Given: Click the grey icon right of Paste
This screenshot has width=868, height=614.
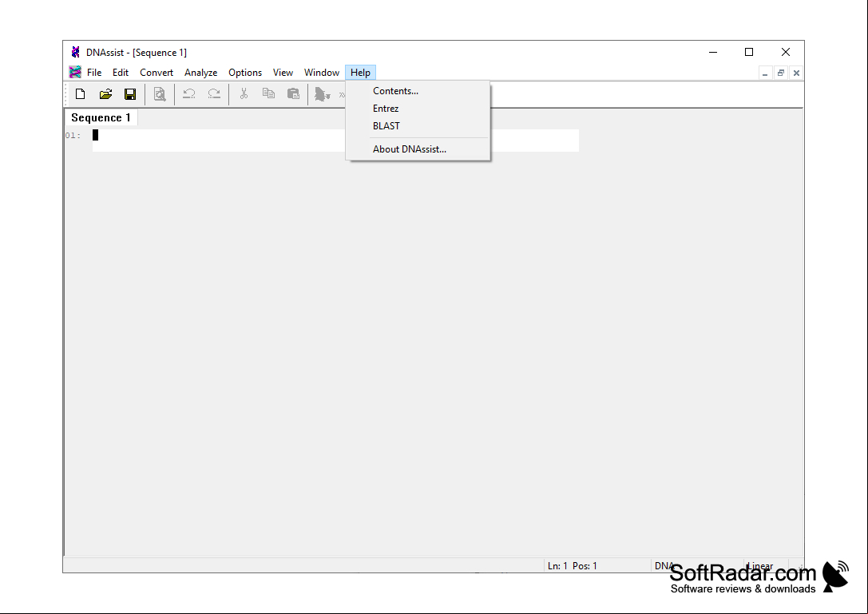Looking at the screenshot, I should click(322, 95).
